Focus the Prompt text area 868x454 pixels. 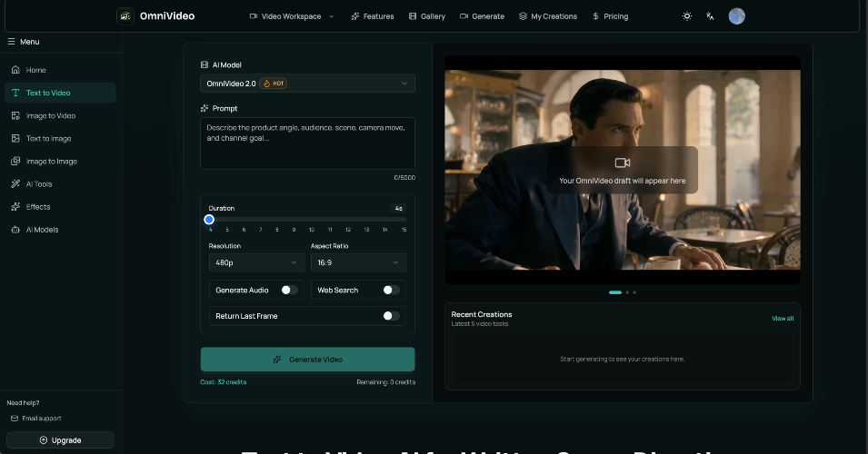[307, 143]
